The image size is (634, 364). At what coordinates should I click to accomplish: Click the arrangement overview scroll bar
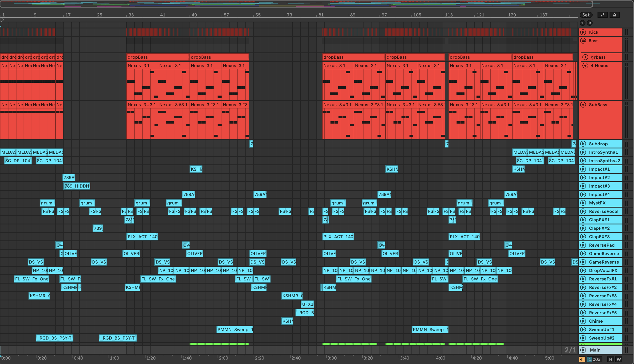pos(296,4)
